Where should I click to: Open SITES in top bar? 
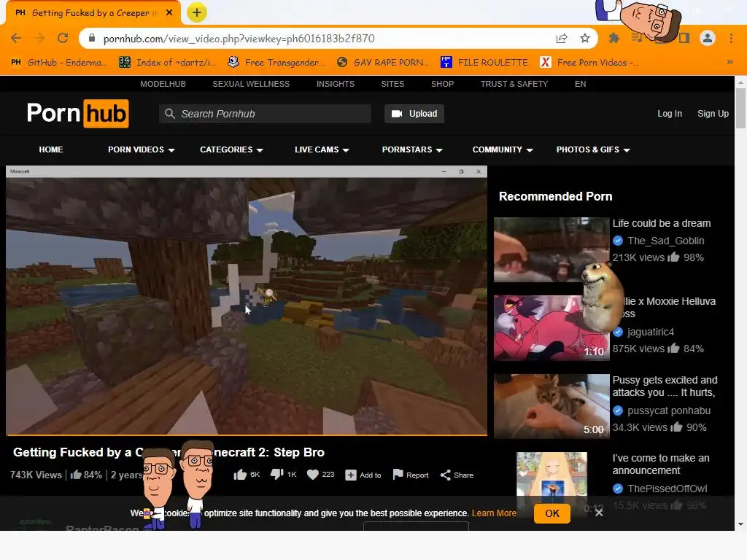pos(392,84)
